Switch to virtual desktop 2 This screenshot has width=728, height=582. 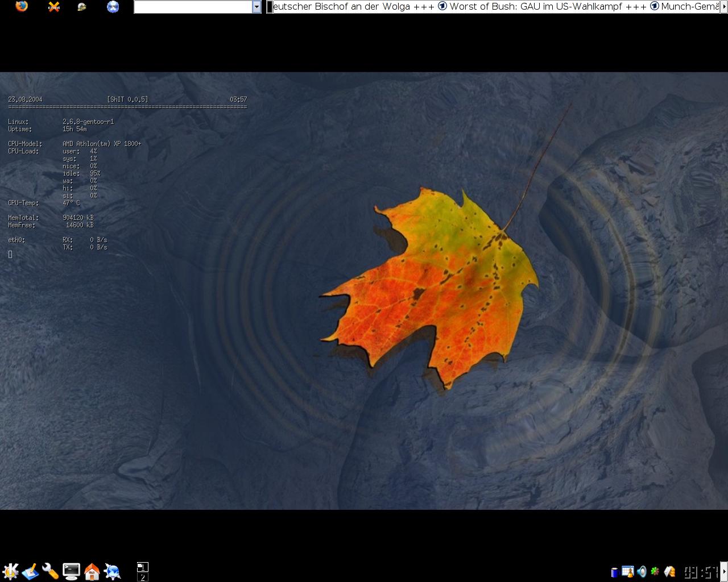point(142,577)
